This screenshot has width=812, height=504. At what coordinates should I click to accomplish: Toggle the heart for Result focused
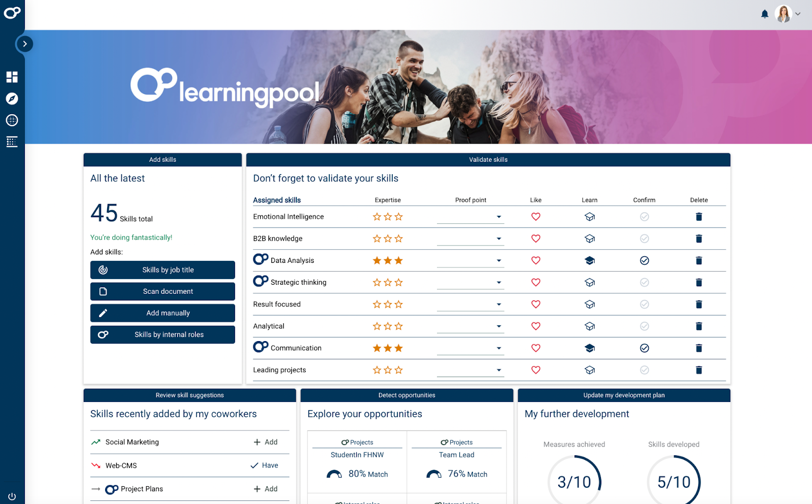click(x=535, y=304)
